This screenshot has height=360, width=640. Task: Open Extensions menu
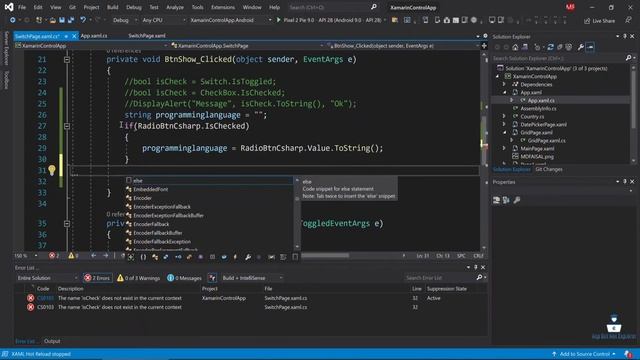coord(223,7)
